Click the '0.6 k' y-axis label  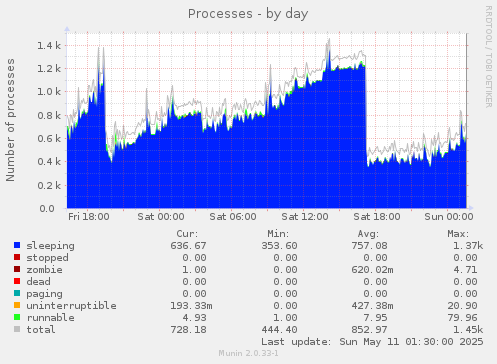(x=49, y=138)
